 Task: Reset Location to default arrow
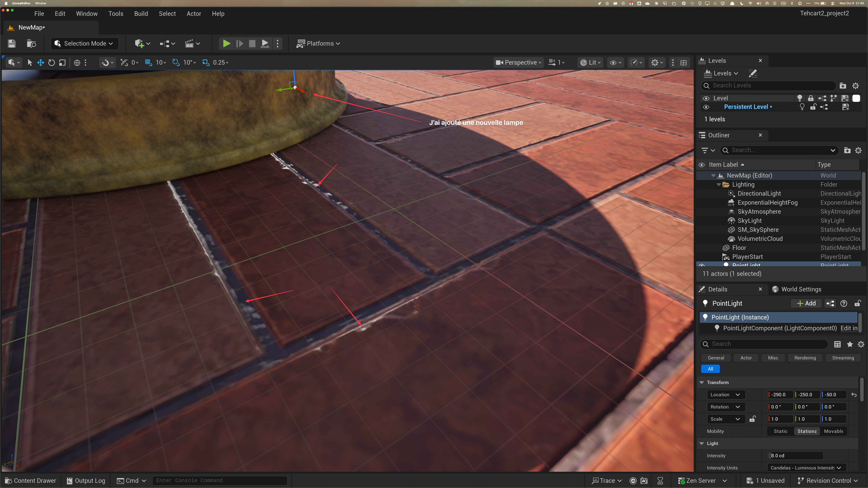(854, 395)
